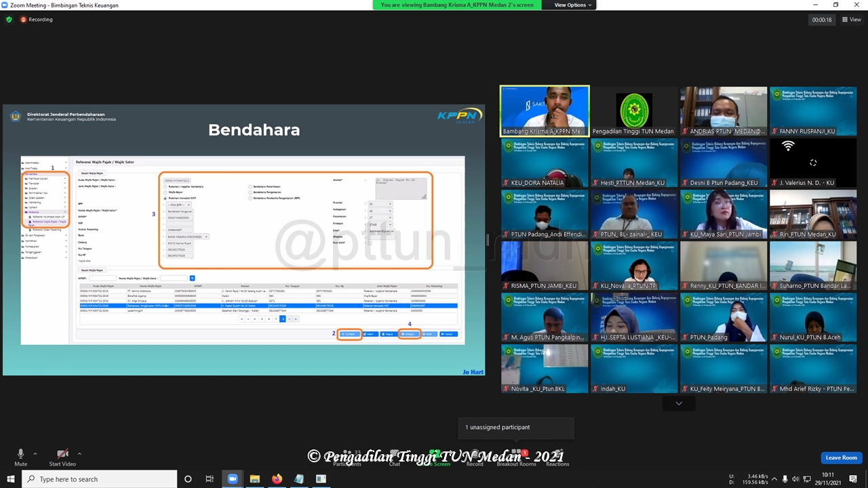Image resolution: width=868 pixels, height=488 pixels.
Task: Open File Explorer from the taskbar
Action: tap(254, 479)
